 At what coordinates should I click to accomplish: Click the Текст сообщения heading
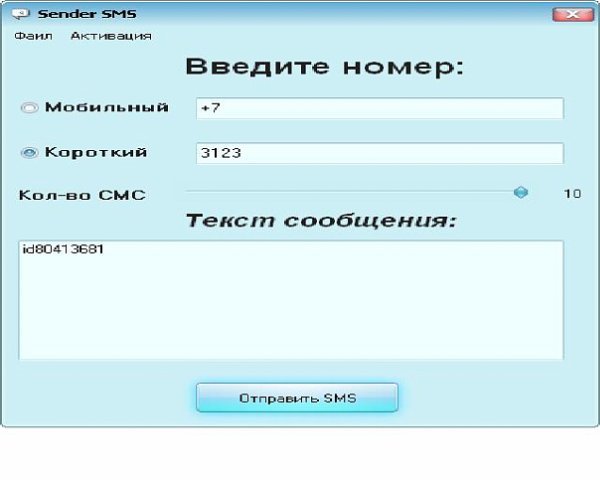click(320, 220)
